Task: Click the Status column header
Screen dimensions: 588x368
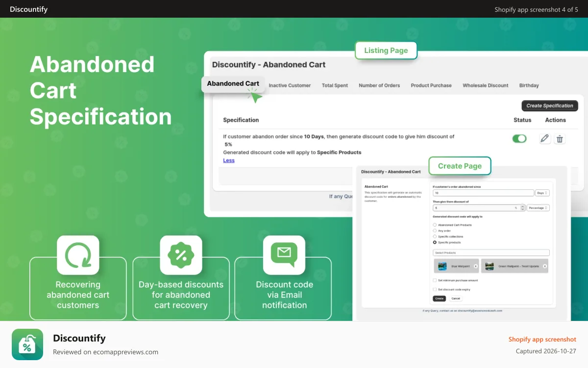Action: coord(522,120)
